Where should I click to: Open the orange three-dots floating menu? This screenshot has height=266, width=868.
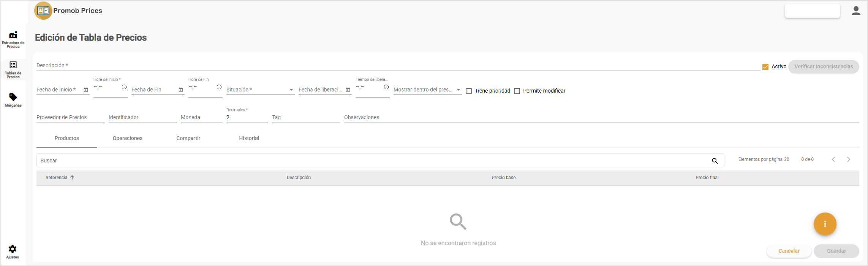point(825,224)
